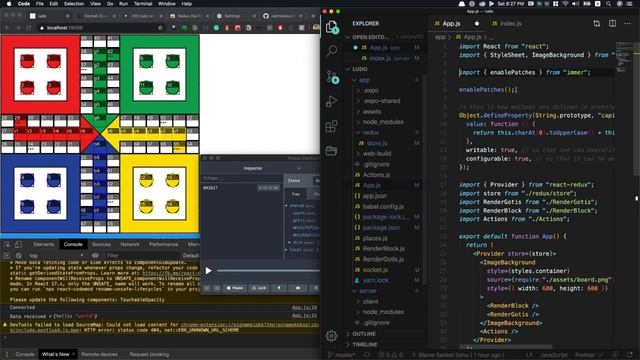Click the teal circular extension icon in the browser toolbar
The height and width of the screenshot is (360, 640).
[x=216, y=28]
